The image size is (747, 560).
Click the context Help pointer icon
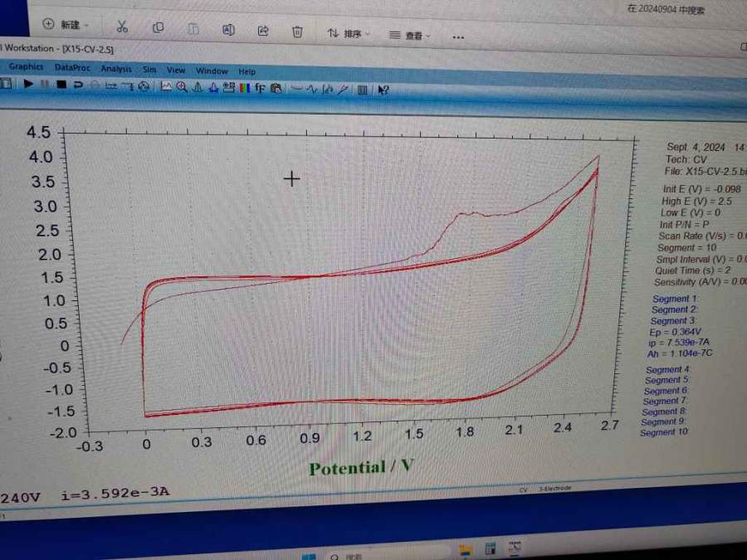click(x=383, y=90)
